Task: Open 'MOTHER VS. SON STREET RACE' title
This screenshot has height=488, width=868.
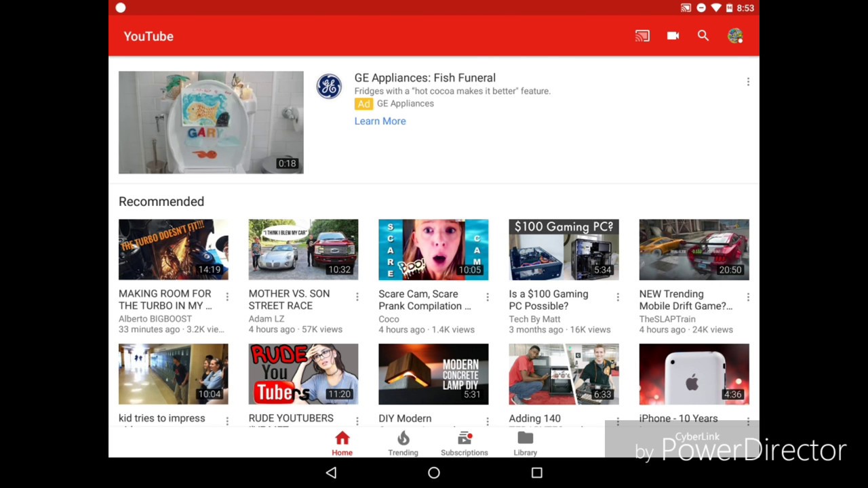Action: (290, 300)
